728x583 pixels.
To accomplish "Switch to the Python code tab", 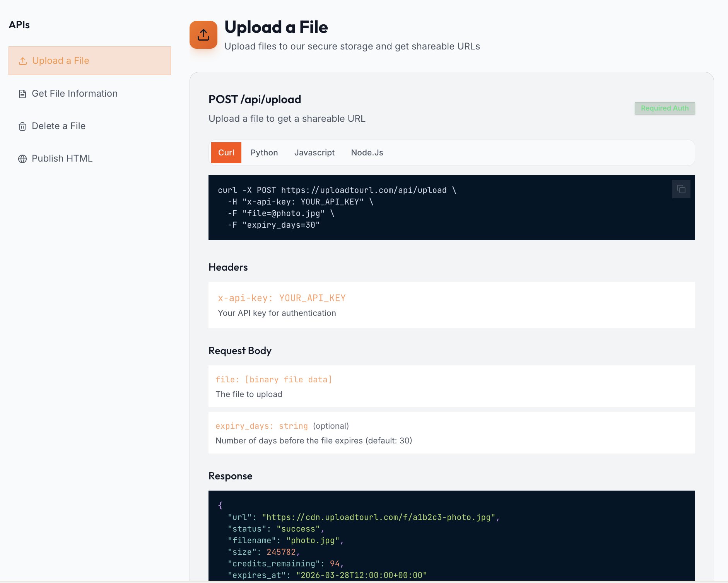I will tap(264, 153).
